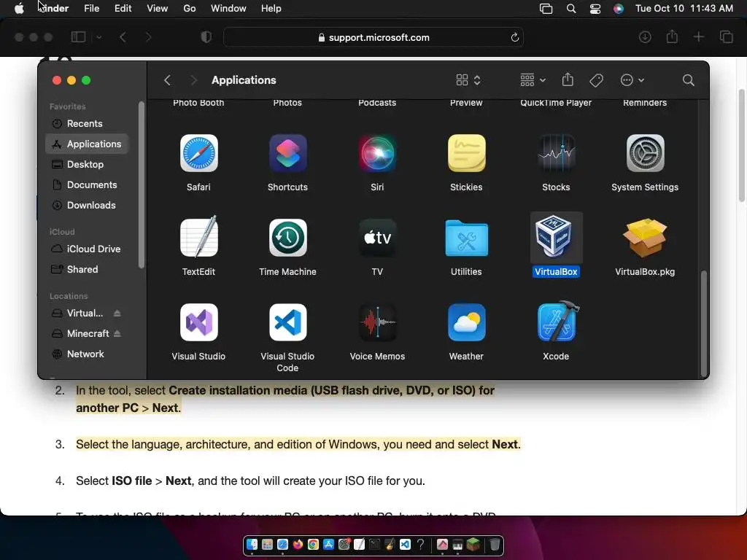
Task: Select Network in Finder sidebar
Action: coord(87,354)
